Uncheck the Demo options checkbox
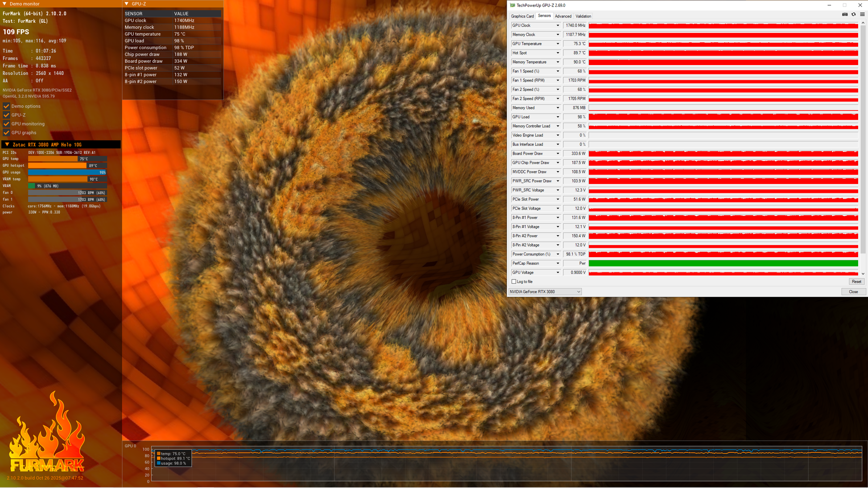Screen dimensions: 868x488 tap(6, 106)
